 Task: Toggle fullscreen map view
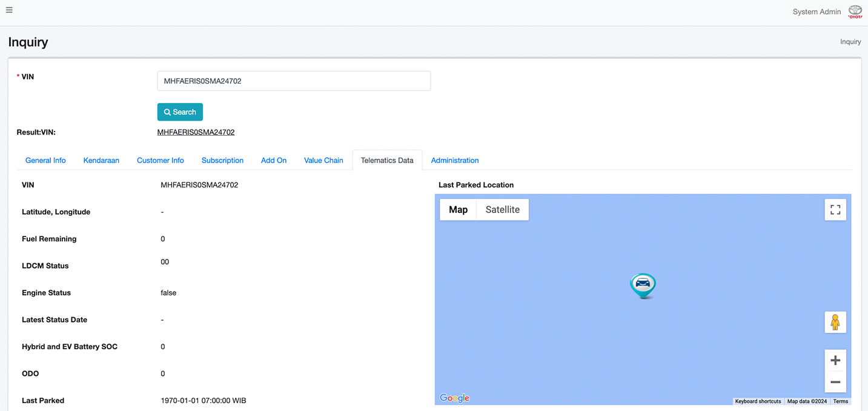(835, 210)
